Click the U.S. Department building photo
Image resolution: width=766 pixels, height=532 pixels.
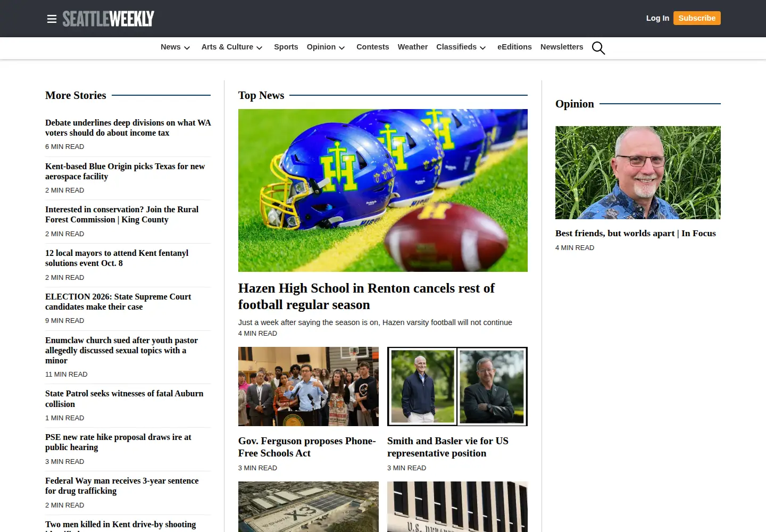(457, 506)
